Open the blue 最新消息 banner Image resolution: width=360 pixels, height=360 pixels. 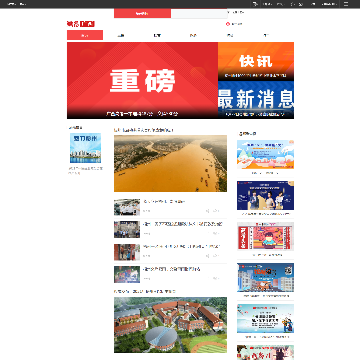[256, 100]
